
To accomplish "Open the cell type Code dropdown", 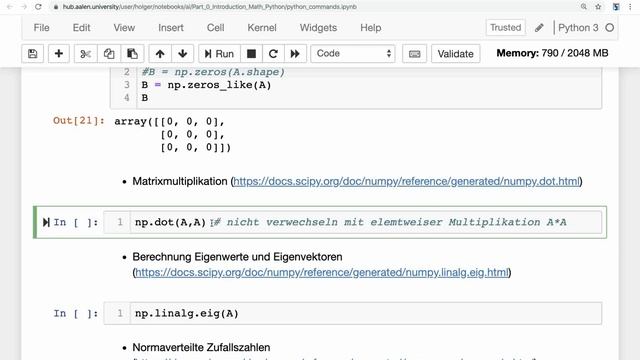I will click(x=353, y=53).
